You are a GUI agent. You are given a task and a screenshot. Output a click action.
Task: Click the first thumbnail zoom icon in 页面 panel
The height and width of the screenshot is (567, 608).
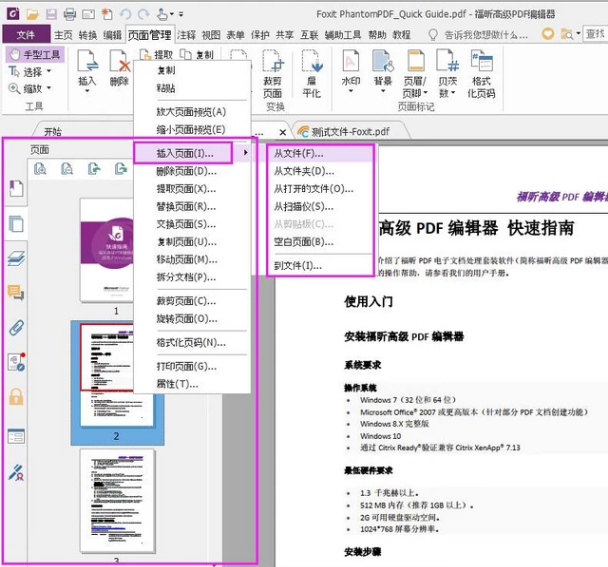coord(40,169)
